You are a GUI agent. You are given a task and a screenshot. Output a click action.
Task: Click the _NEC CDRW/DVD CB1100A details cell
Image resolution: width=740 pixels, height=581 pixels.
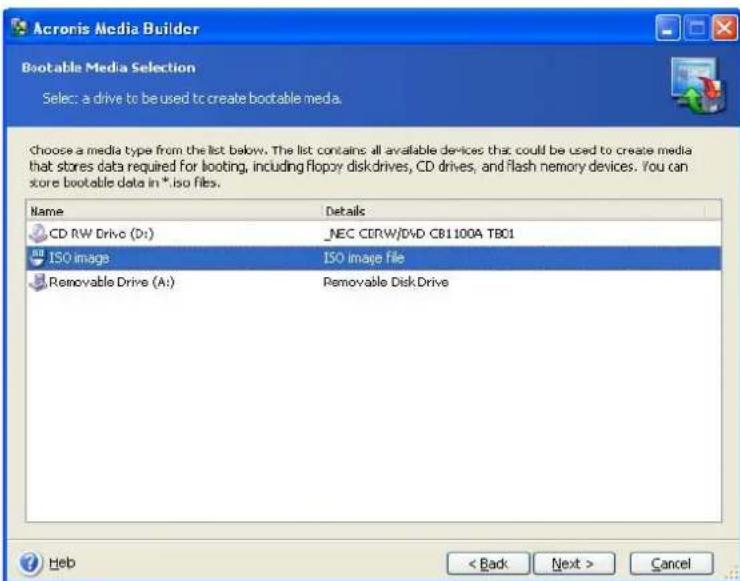point(419,234)
